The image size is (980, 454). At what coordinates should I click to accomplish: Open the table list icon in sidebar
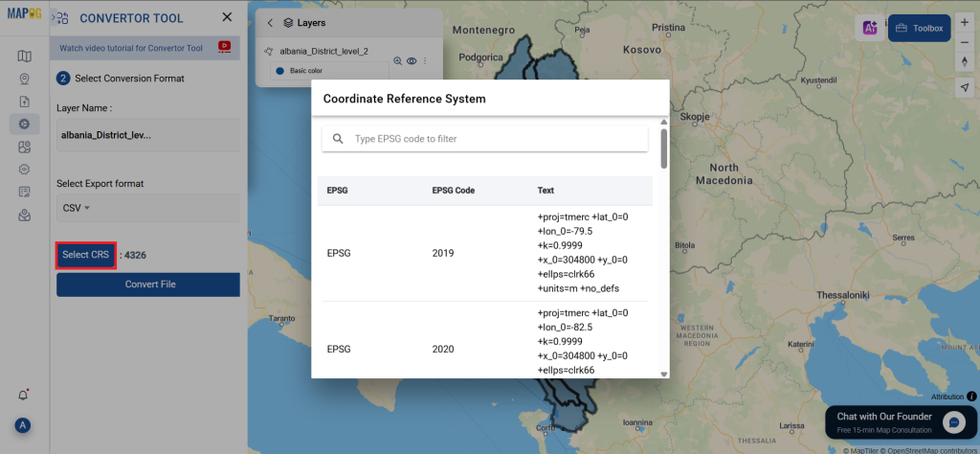click(x=24, y=192)
